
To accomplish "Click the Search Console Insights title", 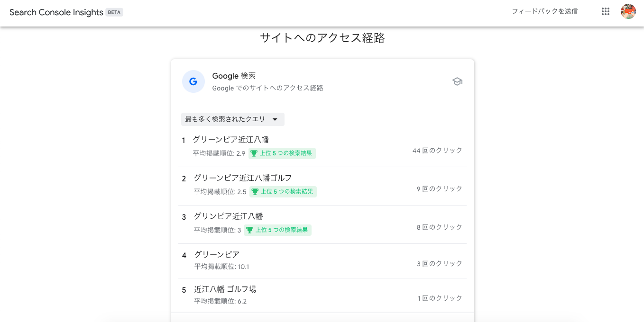I will pyautogui.click(x=56, y=12).
